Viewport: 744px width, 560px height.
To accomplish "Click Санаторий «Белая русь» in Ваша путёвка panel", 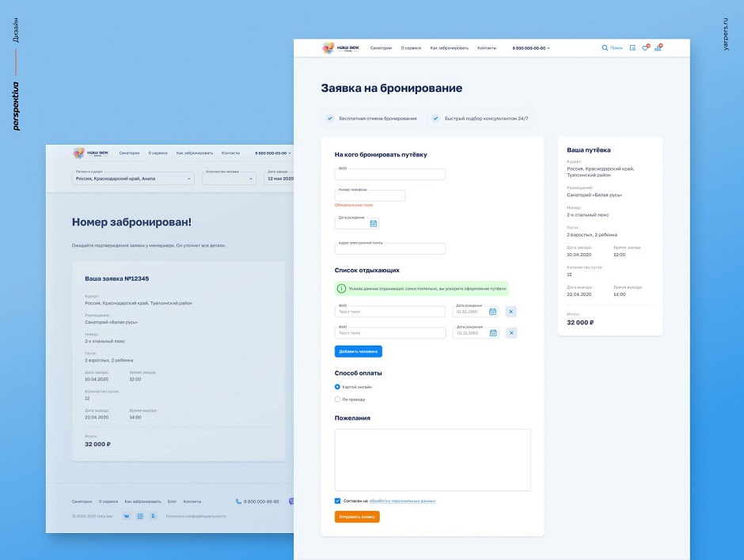I will [x=594, y=195].
